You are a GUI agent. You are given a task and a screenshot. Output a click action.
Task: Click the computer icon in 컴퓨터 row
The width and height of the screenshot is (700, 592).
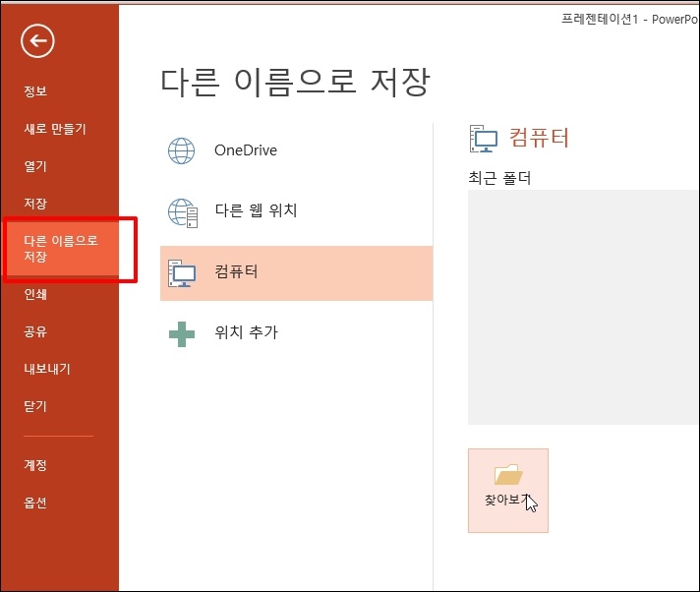point(182,272)
